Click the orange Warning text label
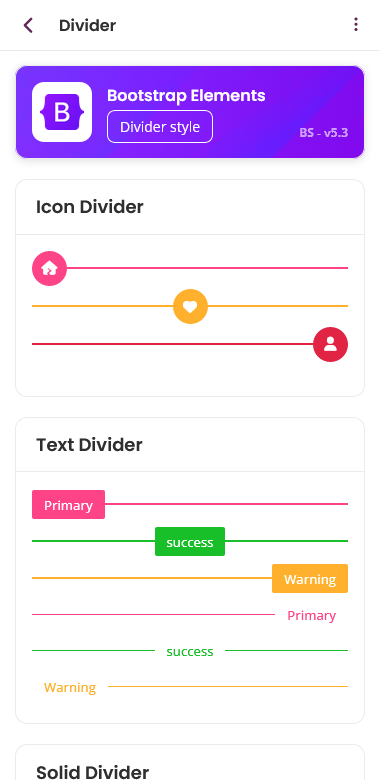Viewport: 380px width, 780px height. coord(70,687)
